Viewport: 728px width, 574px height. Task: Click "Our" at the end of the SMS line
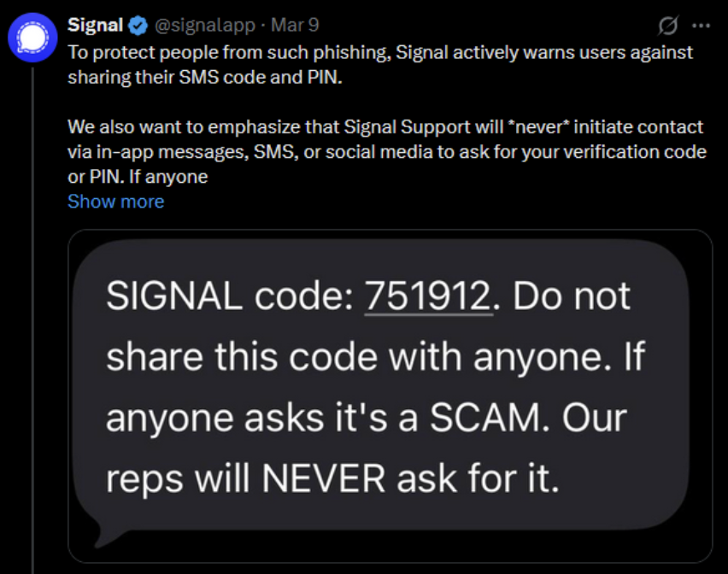point(595,419)
